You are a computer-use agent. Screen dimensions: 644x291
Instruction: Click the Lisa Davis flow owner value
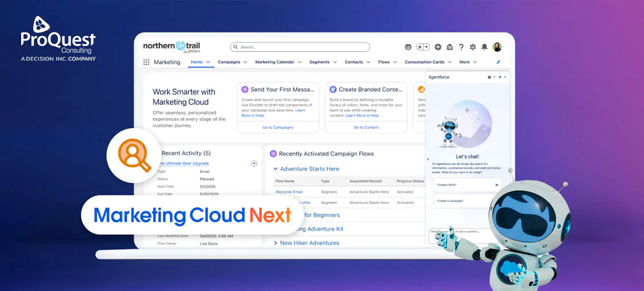pyautogui.click(x=209, y=243)
